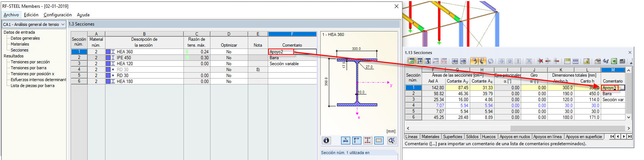
Task: Switch to Superficies tab
Action: pyautogui.click(x=453, y=137)
